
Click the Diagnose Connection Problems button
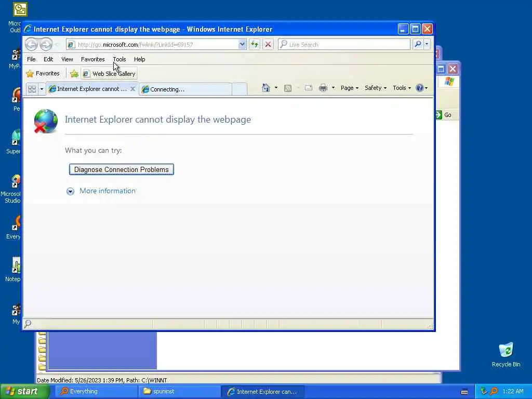(122, 169)
